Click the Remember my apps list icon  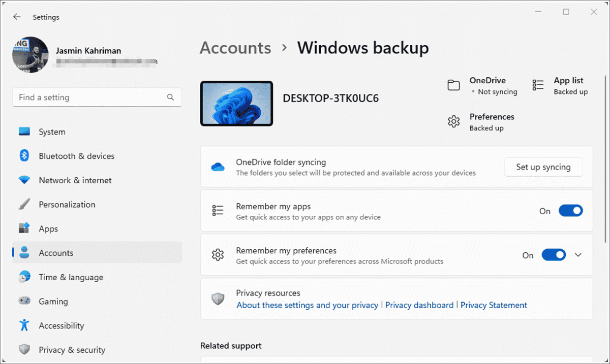(218, 211)
